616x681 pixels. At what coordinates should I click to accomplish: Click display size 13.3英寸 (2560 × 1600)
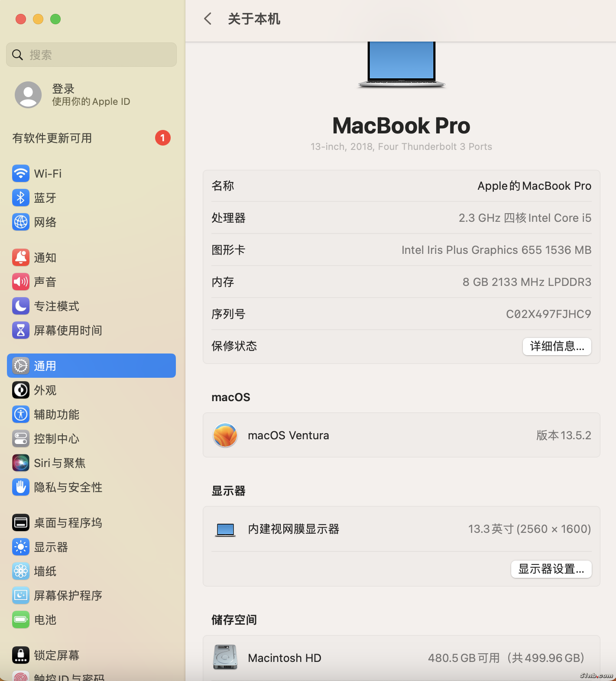(x=530, y=529)
